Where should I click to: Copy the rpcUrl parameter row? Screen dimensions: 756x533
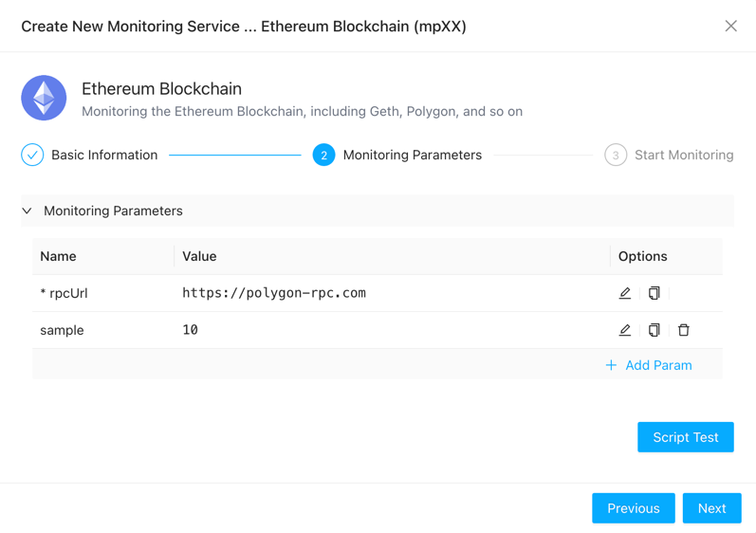[x=655, y=293]
